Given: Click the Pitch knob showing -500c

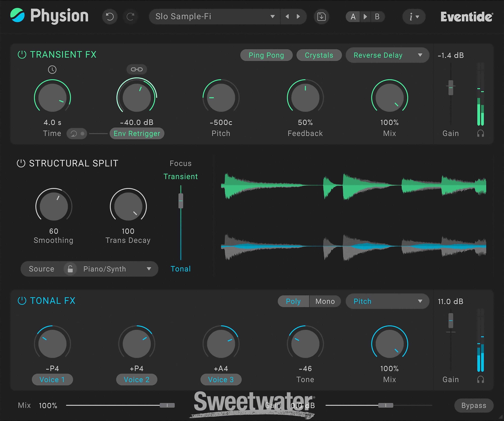Looking at the screenshot, I should tap(221, 98).
